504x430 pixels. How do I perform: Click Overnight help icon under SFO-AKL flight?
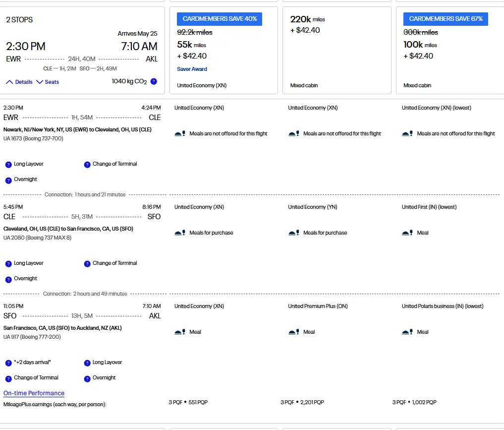[87, 379]
